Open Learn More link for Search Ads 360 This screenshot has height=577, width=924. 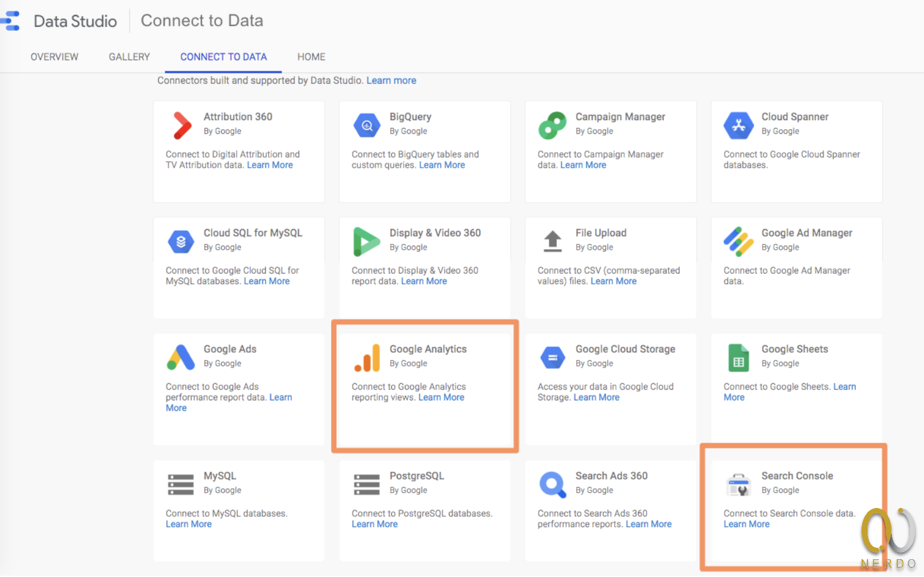649,524
